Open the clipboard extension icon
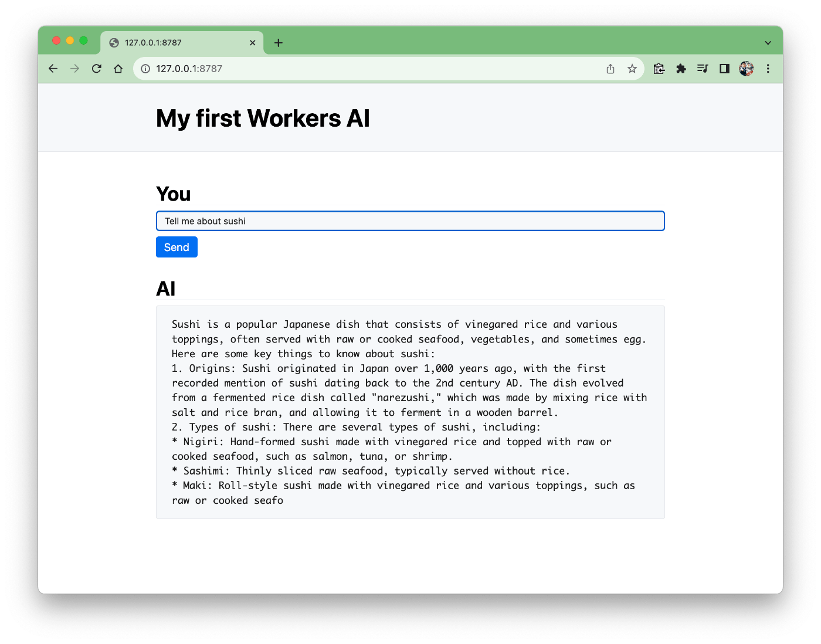Viewport: 821px width, 644px height. [659, 69]
